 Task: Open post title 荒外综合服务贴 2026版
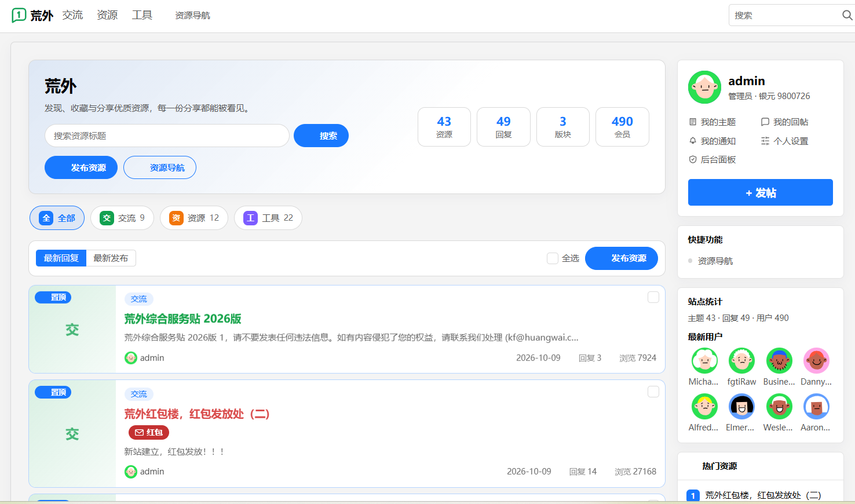(182, 319)
